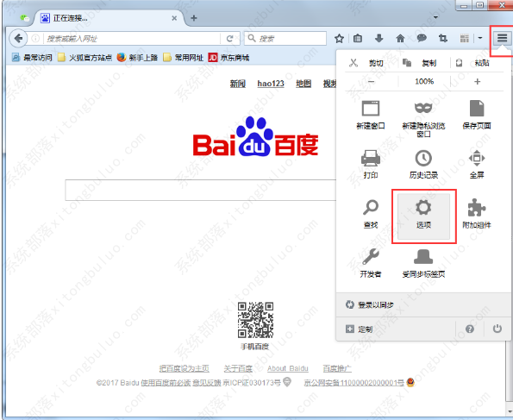Click the 手机百度 QR code
The height and width of the screenshot is (420, 513).
pyautogui.click(x=255, y=320)
